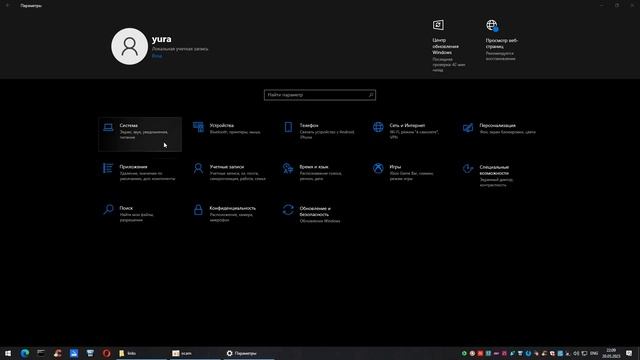Click the Обновление и безопасность title text
Screen dimensions: 640x360
click(315, 211)
